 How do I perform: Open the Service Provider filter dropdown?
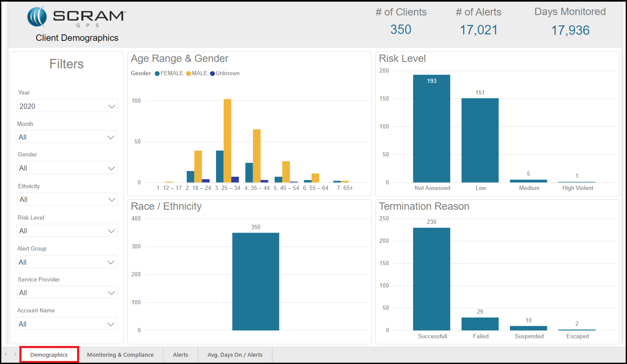point(67,293)
